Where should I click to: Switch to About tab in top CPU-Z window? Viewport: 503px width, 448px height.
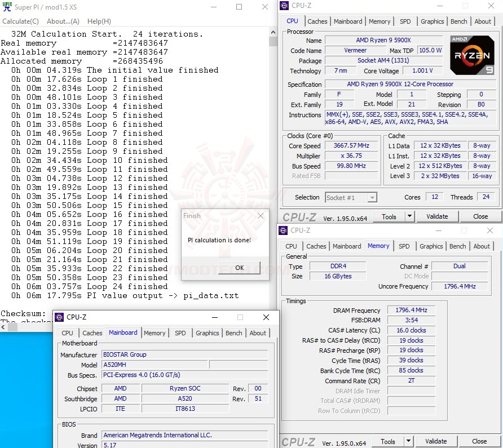pyautogui.click(x=483, y=21)
